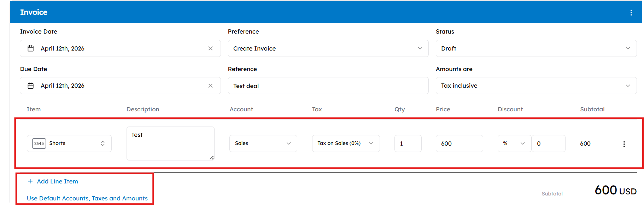Click the 2345 item code badge

(x=39, y=143)
